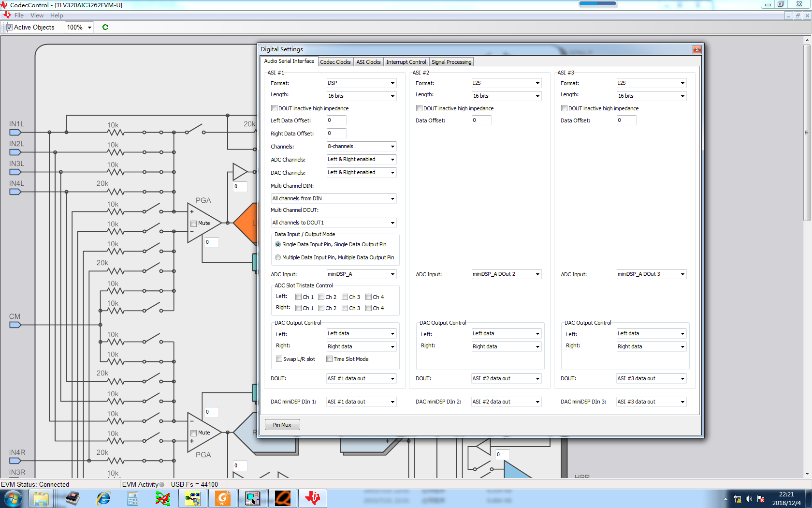Open the File menu
The width and height of the screenshot is (812, 508).
coord(19,15)
